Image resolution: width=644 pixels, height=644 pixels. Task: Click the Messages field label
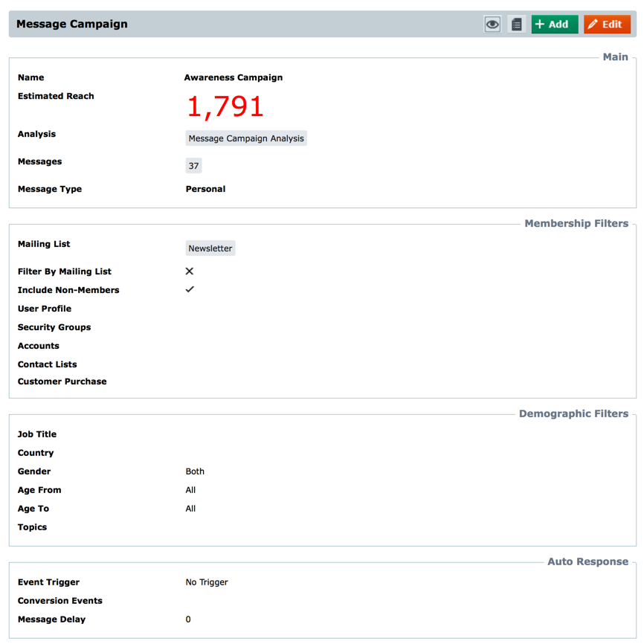click(40, 161)
